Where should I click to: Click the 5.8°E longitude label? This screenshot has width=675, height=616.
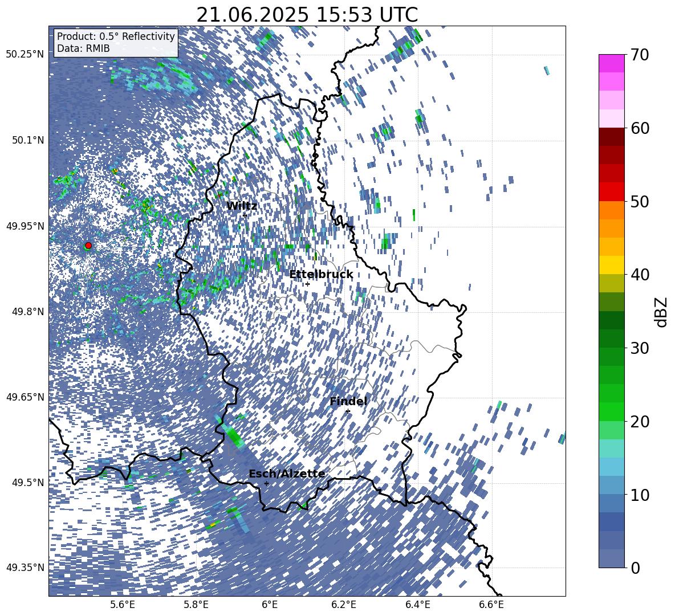(x=196, y=605)
